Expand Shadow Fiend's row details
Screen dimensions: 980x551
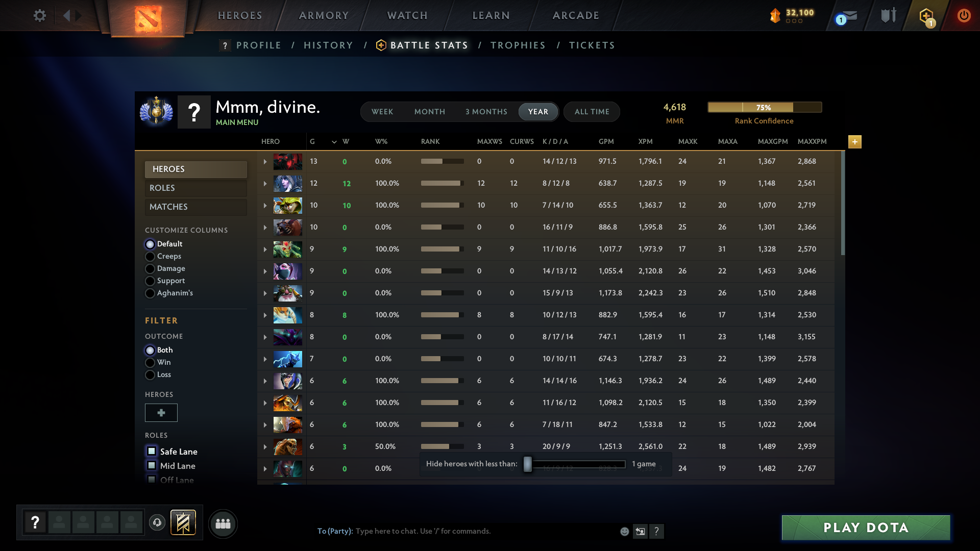pyautogui.click(x=265, y=161)
